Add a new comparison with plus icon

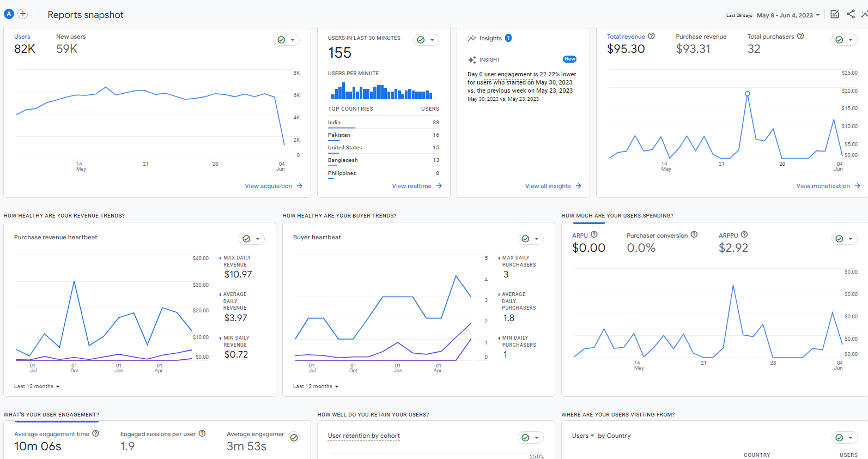[23, 14]
